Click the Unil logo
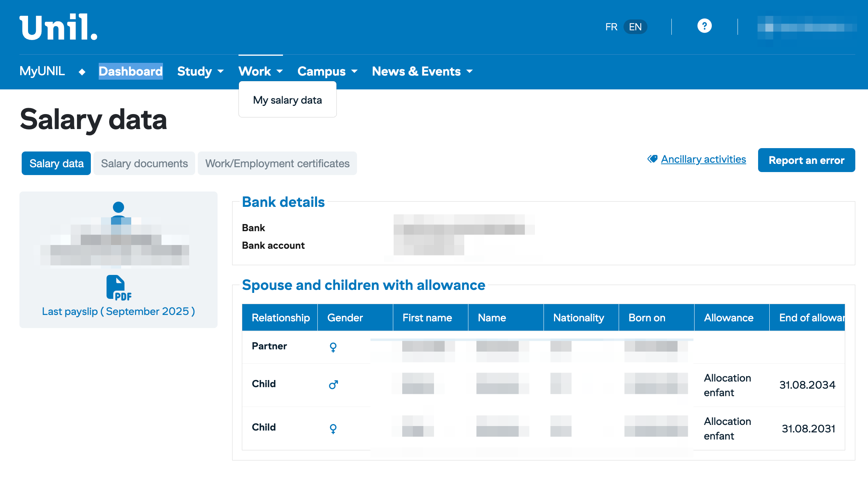The image size is (868, 490). [x=58, y=27]
